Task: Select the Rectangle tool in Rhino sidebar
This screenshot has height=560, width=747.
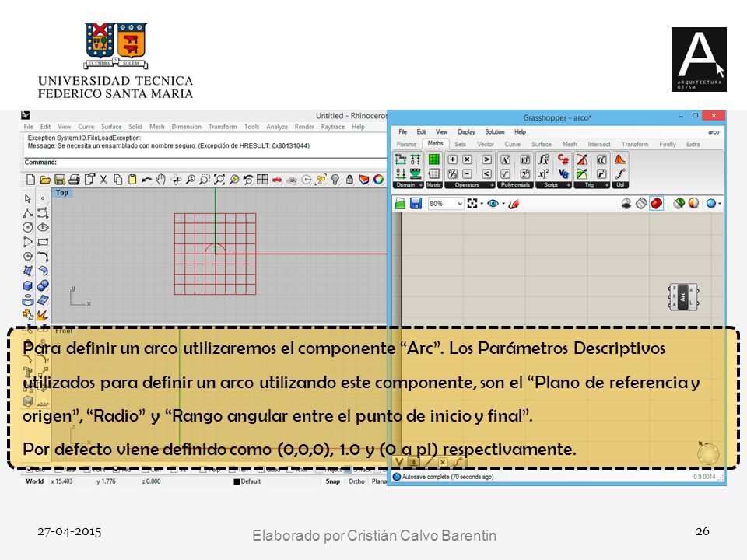Action: (43, 242)
